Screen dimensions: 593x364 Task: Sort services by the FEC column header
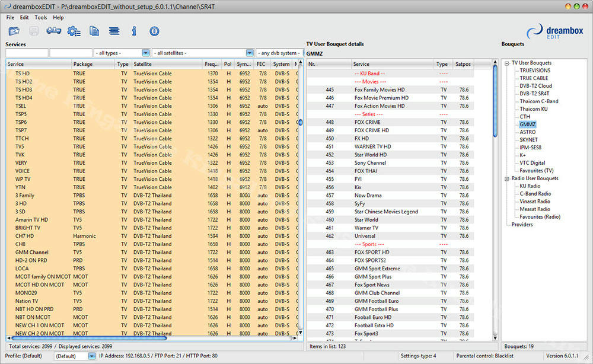(263, 64)
